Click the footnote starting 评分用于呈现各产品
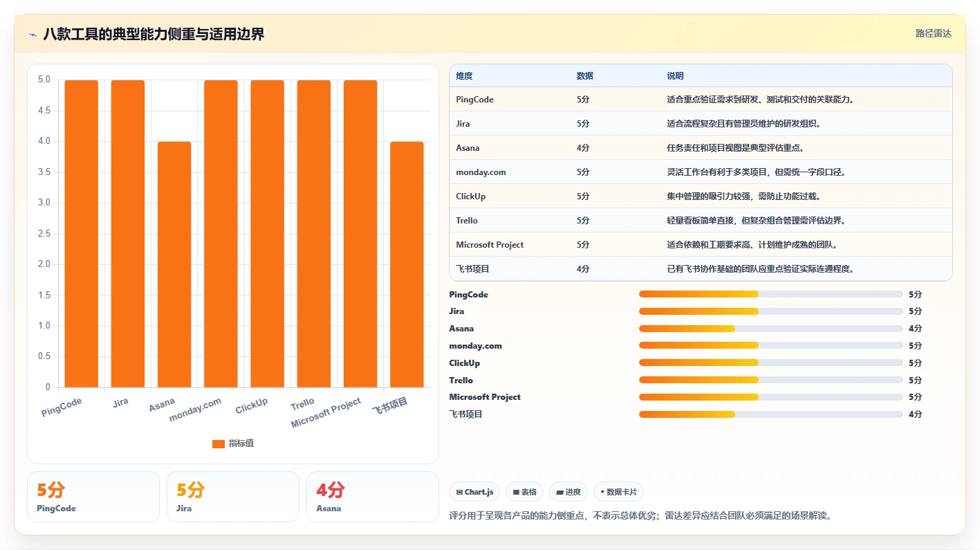The height and width of the screenshot is (550, 980). pyautogui.click(x=640, y=516)
